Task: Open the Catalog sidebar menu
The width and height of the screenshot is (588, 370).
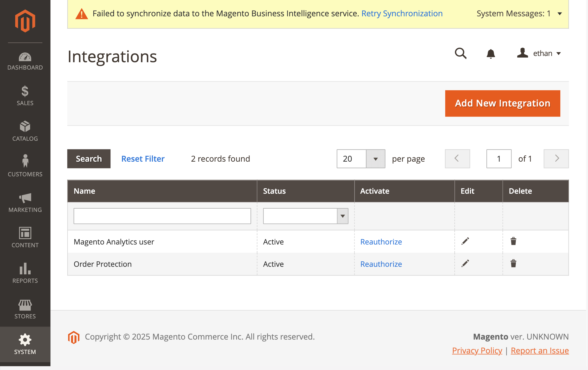Action: click(25, 132)
